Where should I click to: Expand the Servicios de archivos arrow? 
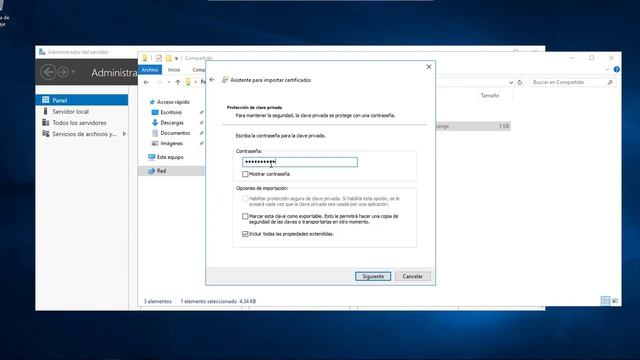[124, 134]
